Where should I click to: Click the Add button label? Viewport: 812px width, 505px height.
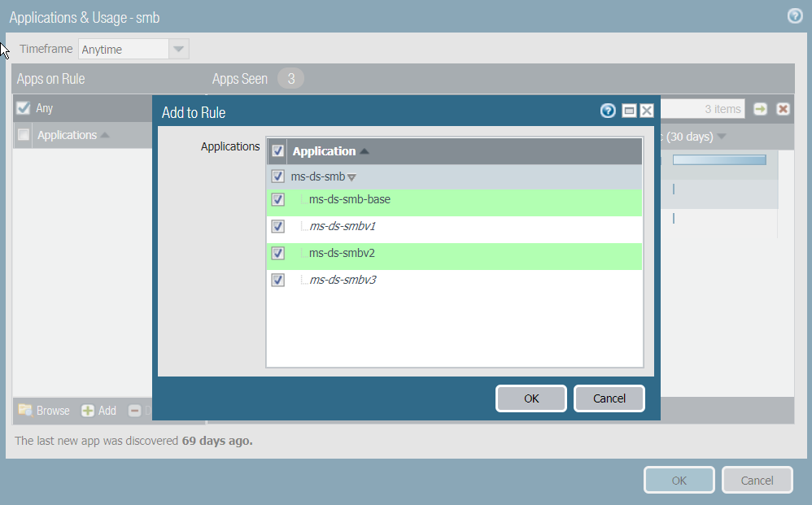point(107,411)
